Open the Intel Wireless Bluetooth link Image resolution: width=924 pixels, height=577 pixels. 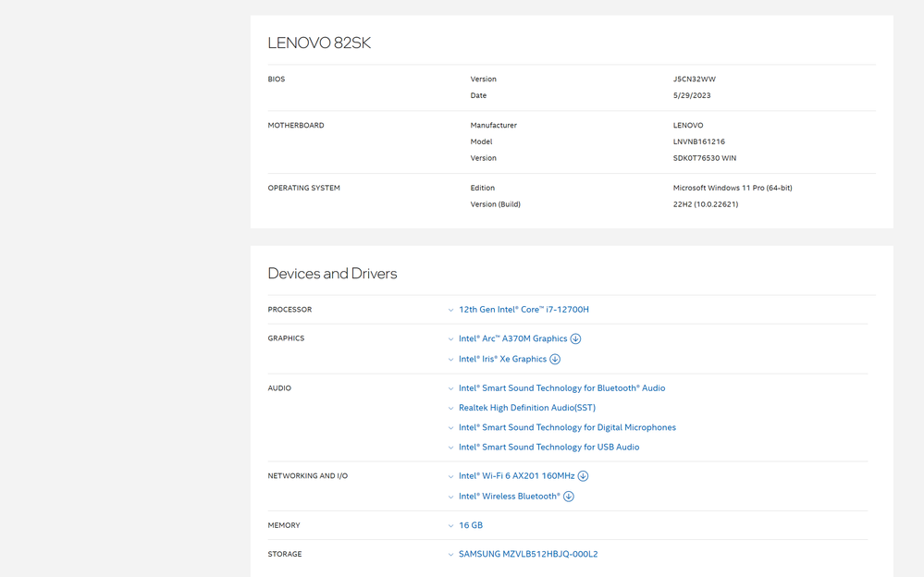tap(509, 497)
